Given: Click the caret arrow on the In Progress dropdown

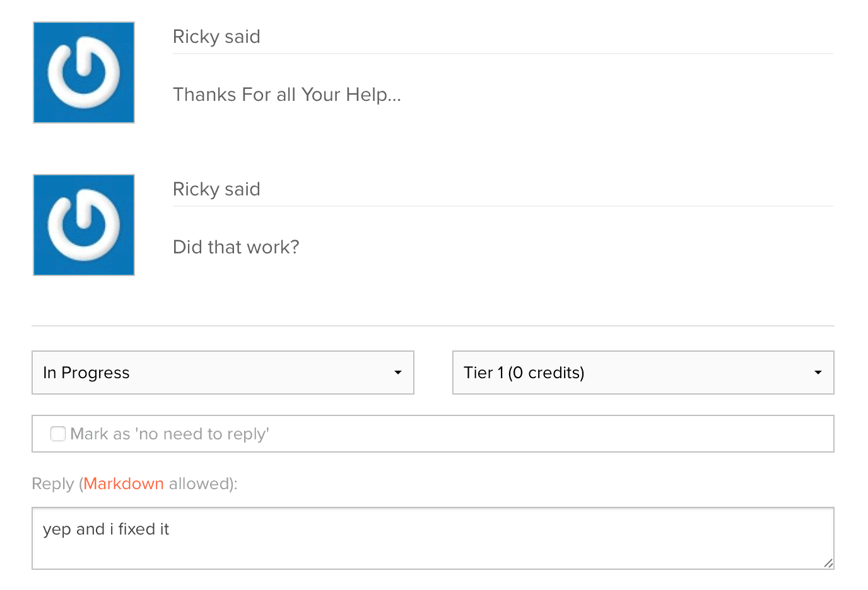Looking at the screenshot, I should pyautogui.click(x=398, y=373).
